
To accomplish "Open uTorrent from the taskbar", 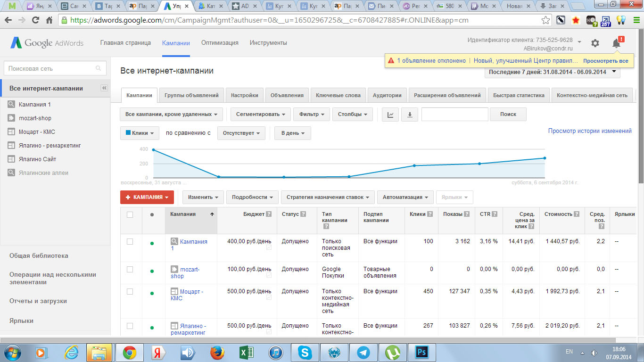I will (392, 353).
